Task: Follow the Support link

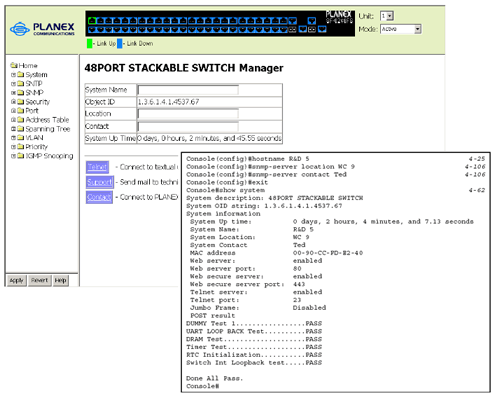Action: pyautogui.click(x=100, y=182)
